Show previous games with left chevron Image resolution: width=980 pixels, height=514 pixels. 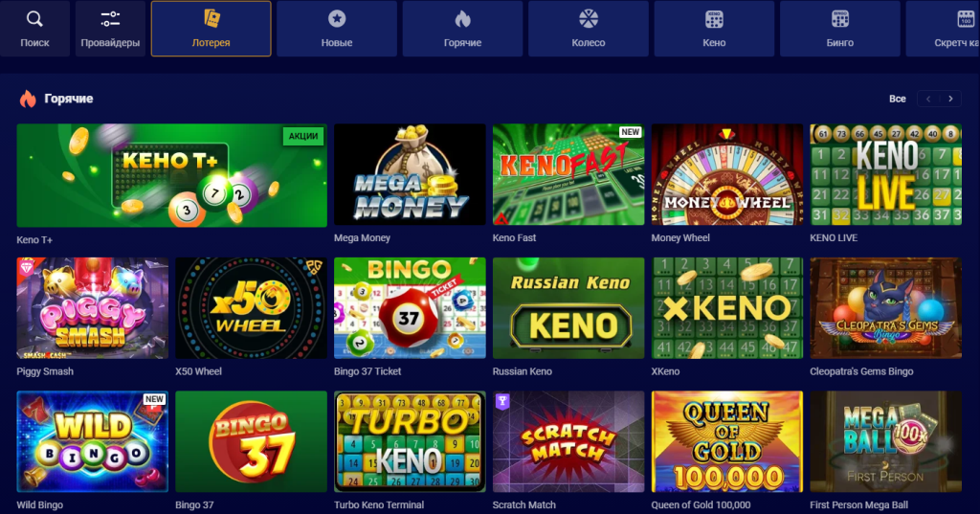928,99
